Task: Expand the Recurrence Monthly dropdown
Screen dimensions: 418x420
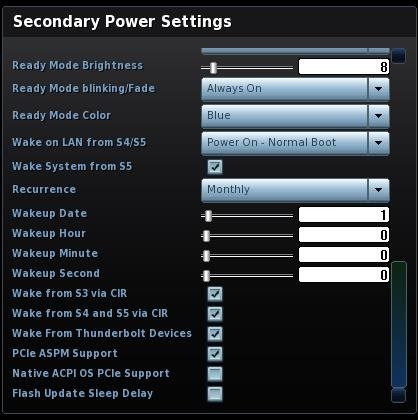Action: 295,190
